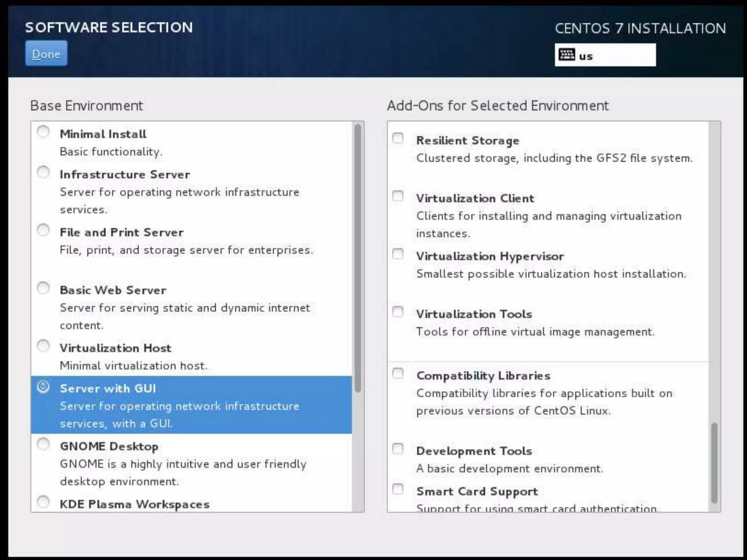Select Basic Web Server radio button
The image size is (747, 560).
[43, 288]
